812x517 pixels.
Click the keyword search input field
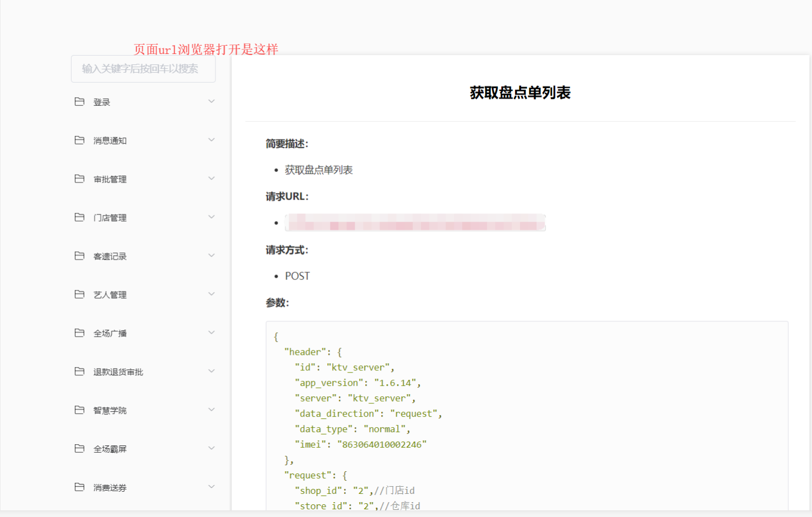143,69
